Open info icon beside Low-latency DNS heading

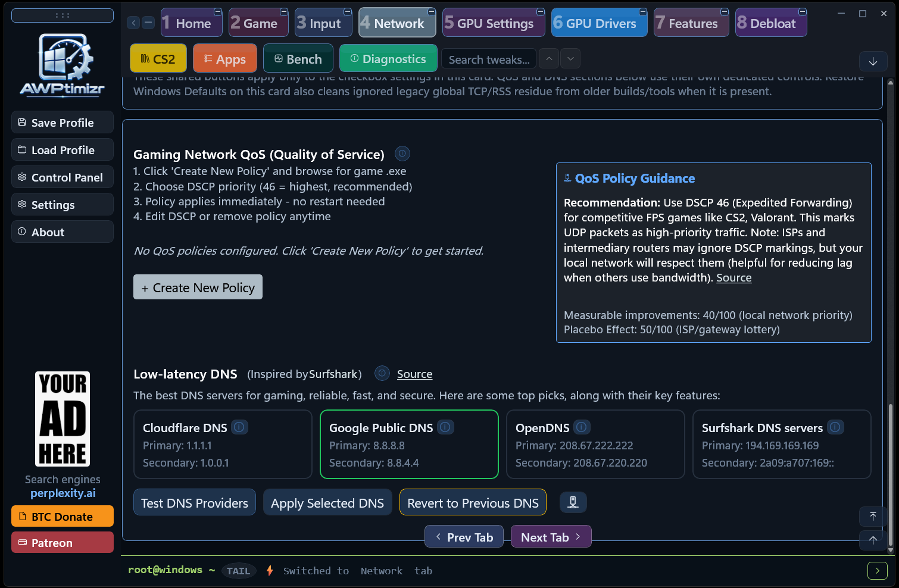382,373
